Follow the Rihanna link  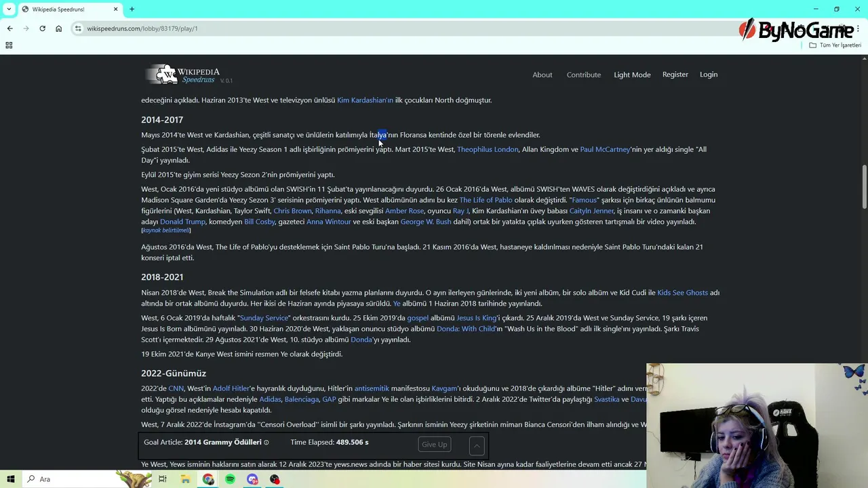tap(328, 211)
